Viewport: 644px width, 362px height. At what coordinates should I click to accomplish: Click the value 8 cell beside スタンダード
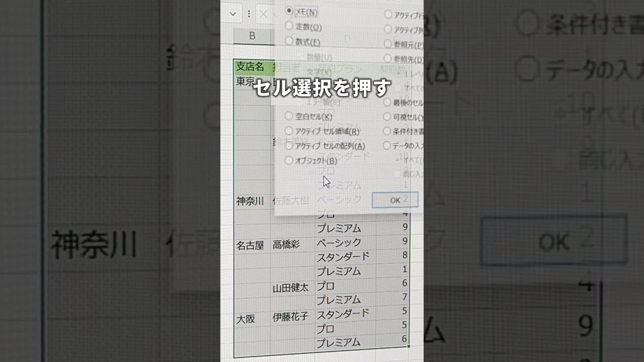[393, 255]
